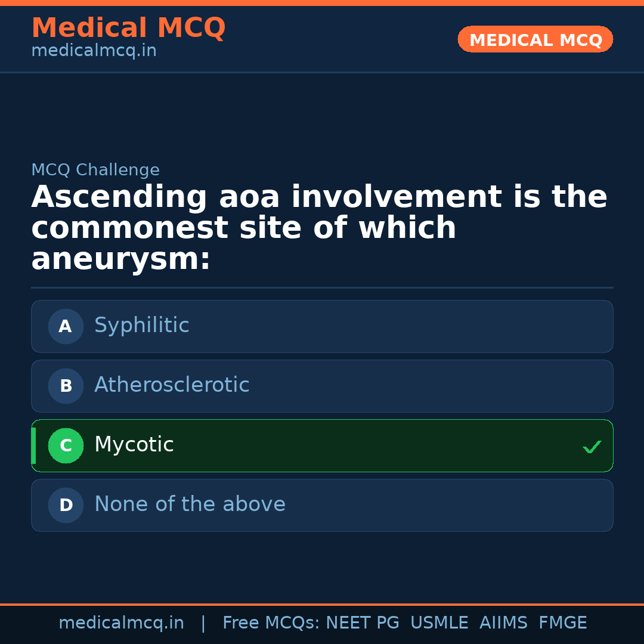Click the NEET PG category label

point(362,622)
